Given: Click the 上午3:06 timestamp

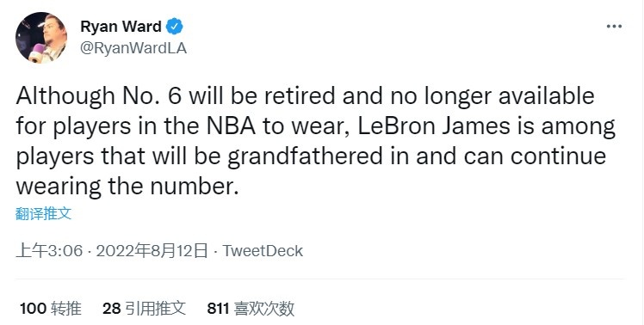Looking at the screenshot, I should point(49,251).
